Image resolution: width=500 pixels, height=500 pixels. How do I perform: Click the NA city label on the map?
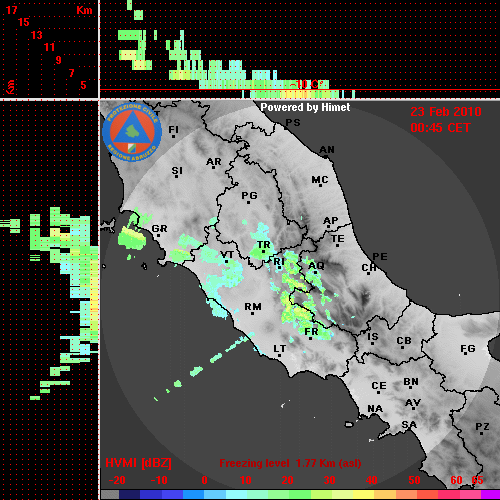point(375,409)
